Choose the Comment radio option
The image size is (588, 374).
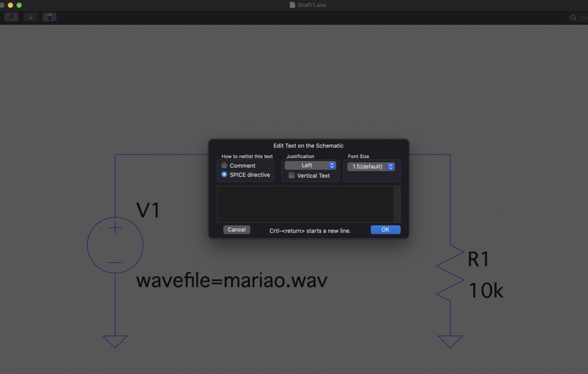[x=225, y=165]
